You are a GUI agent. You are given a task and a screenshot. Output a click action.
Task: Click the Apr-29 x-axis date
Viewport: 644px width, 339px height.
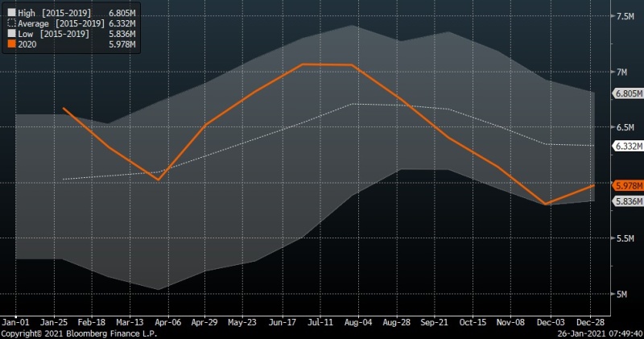tap(204, 323)
